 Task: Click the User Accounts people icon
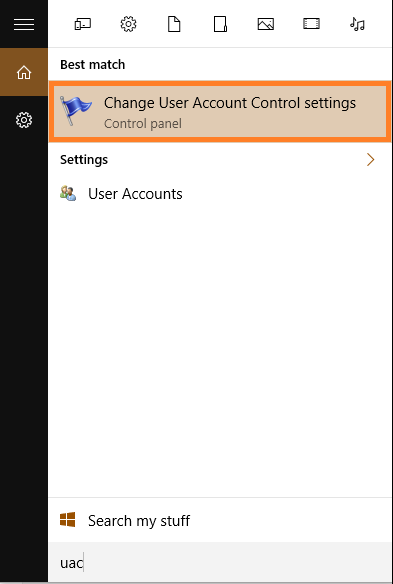68,194
